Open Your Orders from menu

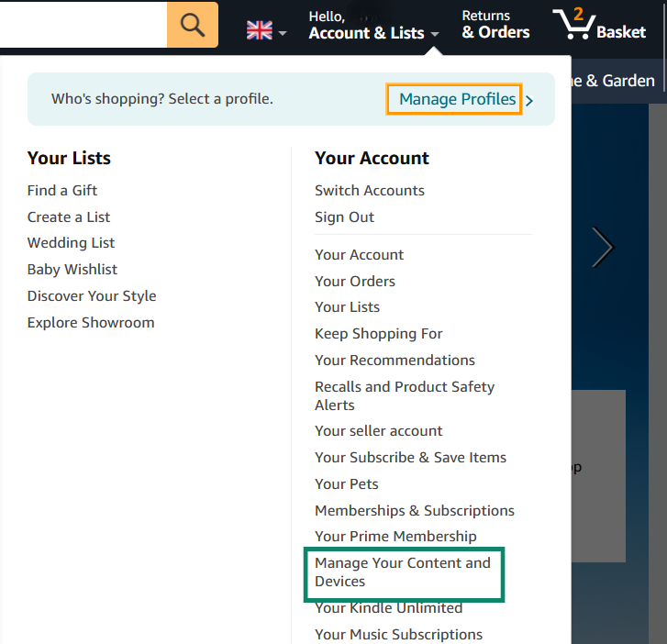355,282
